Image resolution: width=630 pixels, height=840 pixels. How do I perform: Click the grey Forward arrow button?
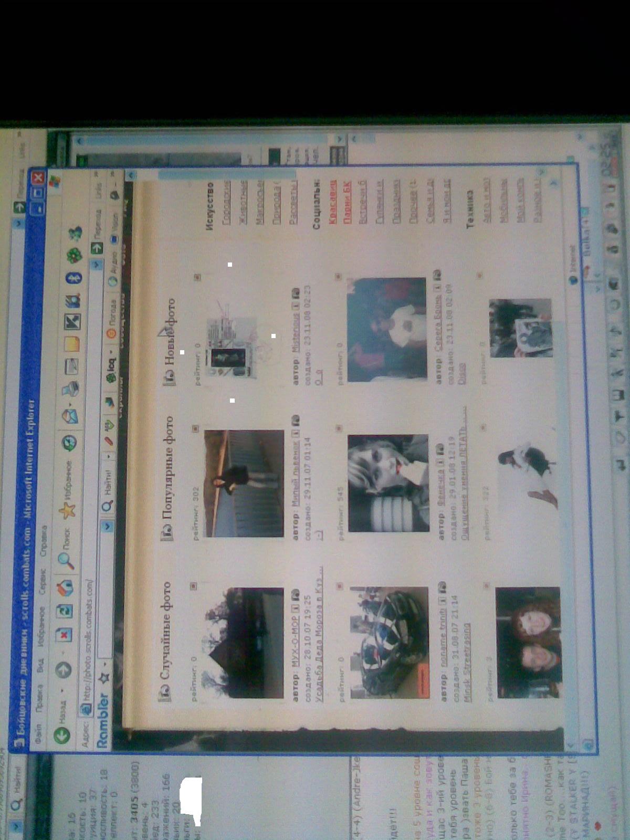click(64, 669)
